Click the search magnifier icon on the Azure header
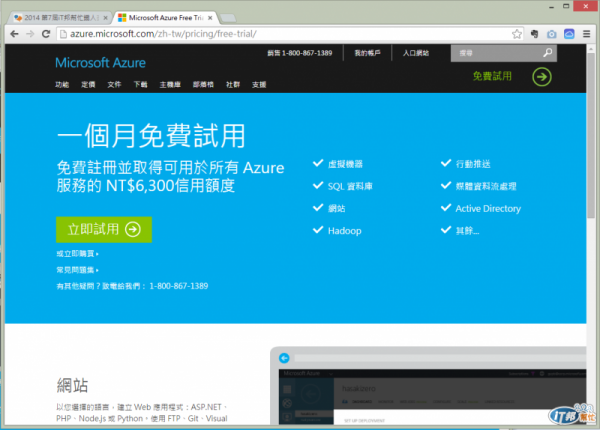 click(548, 53)
